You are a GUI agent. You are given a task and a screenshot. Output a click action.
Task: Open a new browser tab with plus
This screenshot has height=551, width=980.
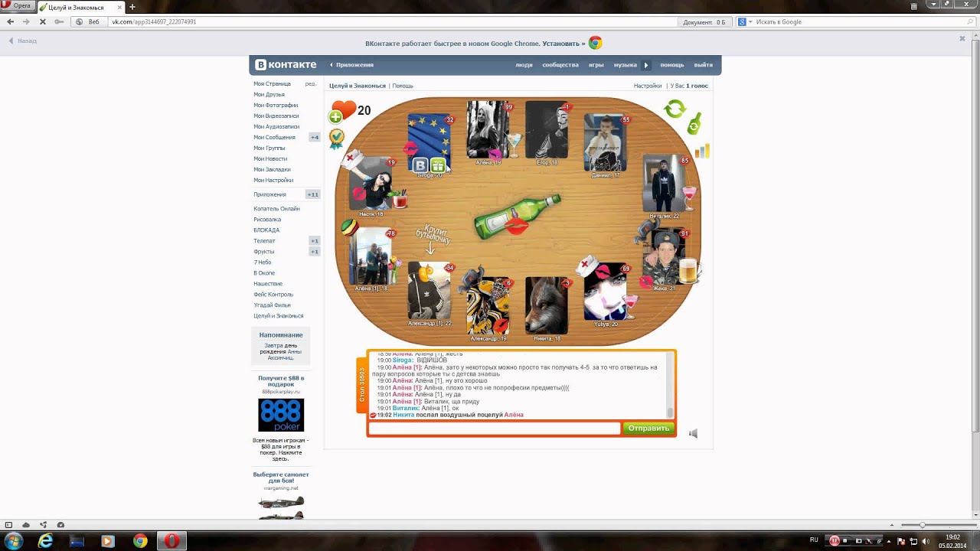coord(132,7)
